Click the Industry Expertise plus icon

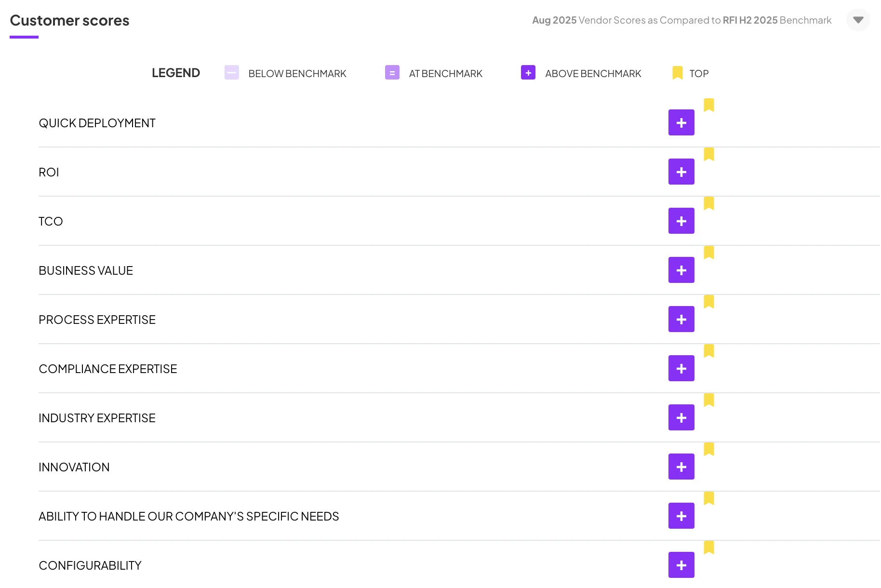(x=681, y=417)
